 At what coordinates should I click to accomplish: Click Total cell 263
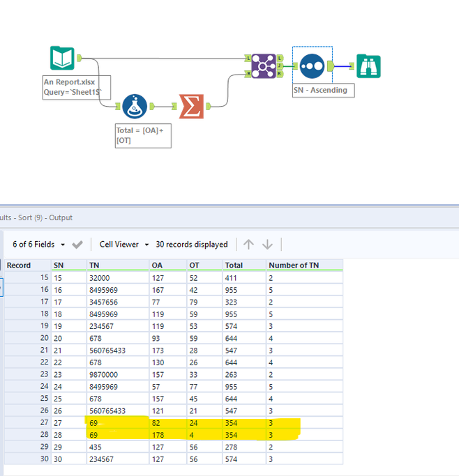[244, 375]
